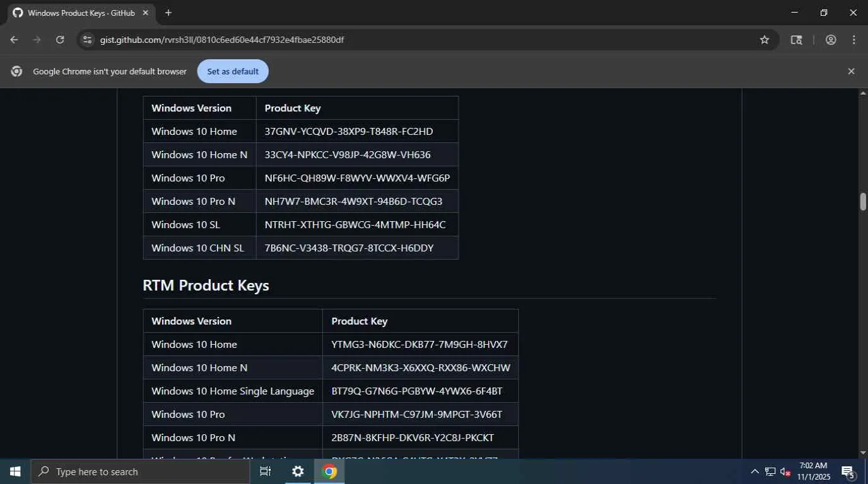This screenshot has height=484, width=868.
Task: Click the Type here to search box
Action: [x=140, y=471]
